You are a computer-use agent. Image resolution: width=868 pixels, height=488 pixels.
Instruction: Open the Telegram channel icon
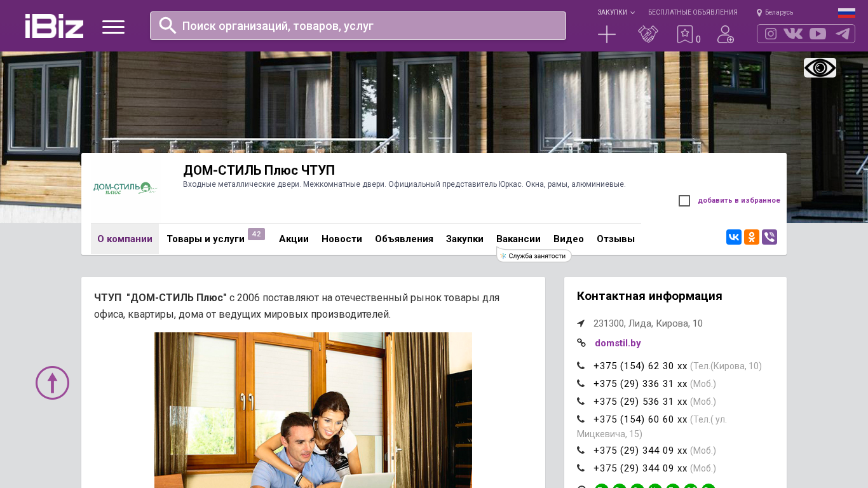click(843, 34)
